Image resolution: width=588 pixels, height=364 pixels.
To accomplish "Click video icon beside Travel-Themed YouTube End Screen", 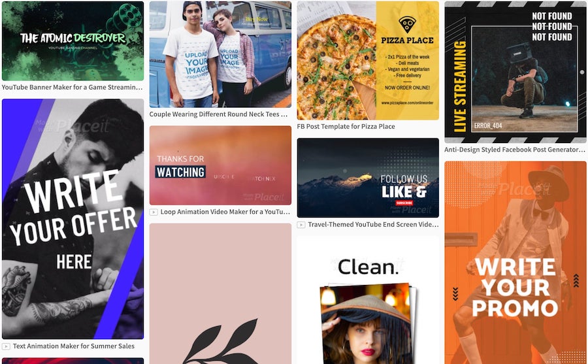I will coord(301,225).
